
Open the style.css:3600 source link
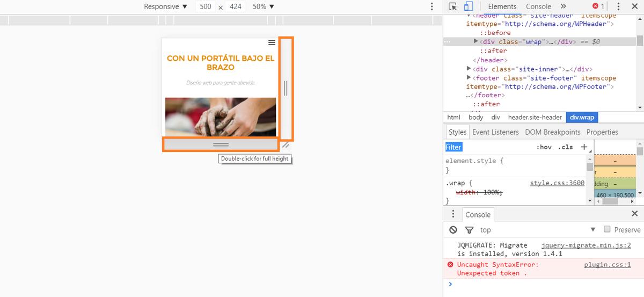pyautogui.click(x=557, y=183)
